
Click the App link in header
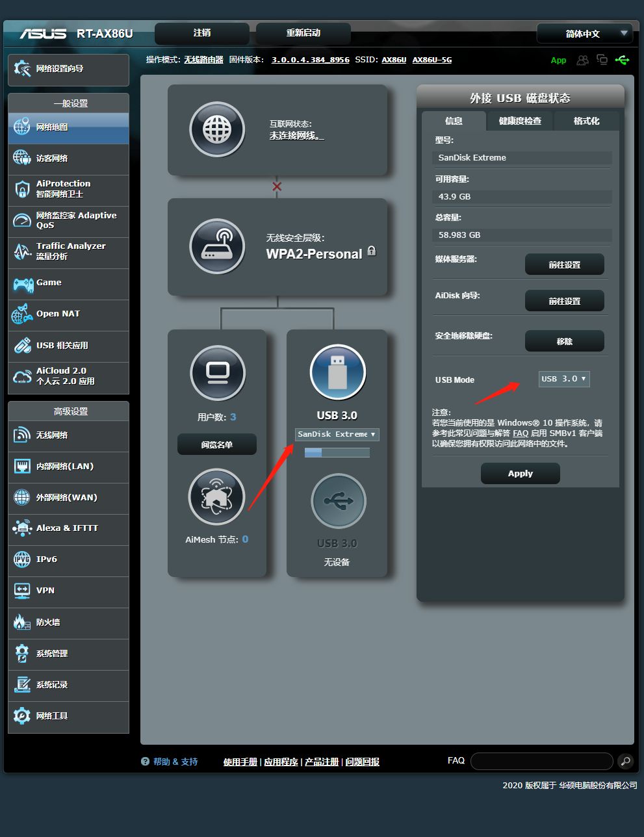point(558,60)
